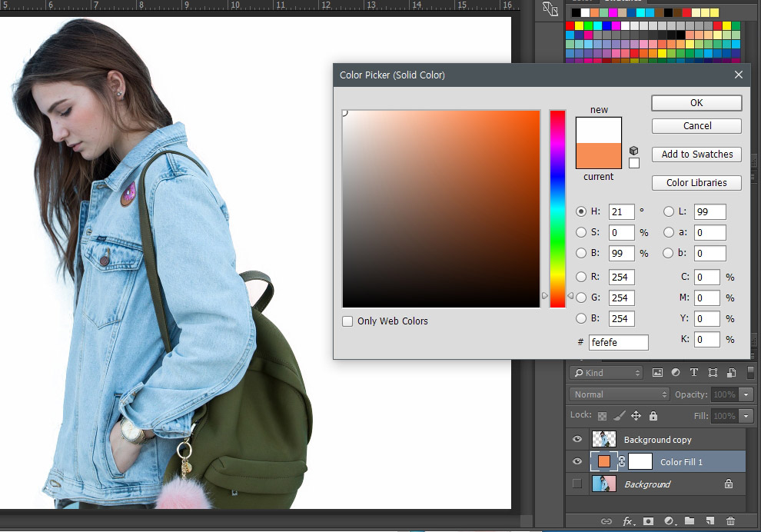Filter layers for shape layers icon

(713, 372)
